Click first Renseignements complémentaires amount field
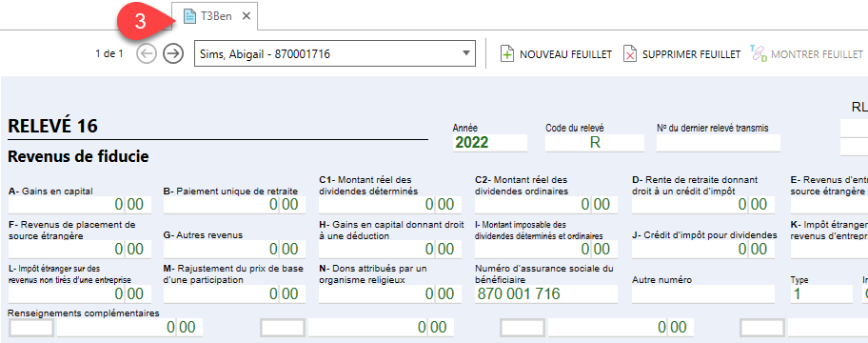 click(x=129, y=328)
